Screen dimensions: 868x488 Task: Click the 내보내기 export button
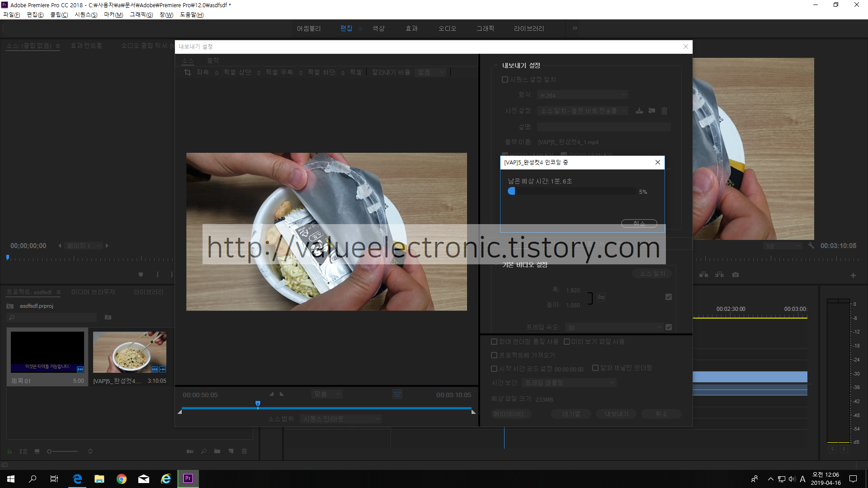[x=616, y=414]
